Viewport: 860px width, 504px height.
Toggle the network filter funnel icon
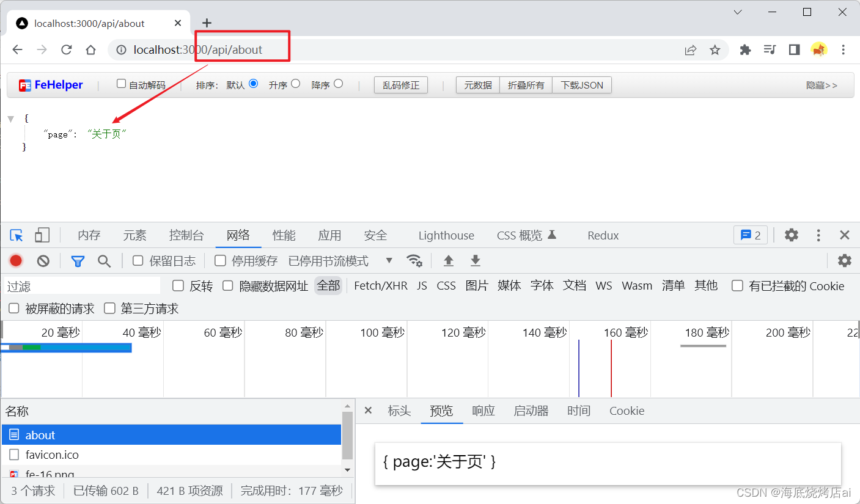pyautogui.click(x=78, y=261)
